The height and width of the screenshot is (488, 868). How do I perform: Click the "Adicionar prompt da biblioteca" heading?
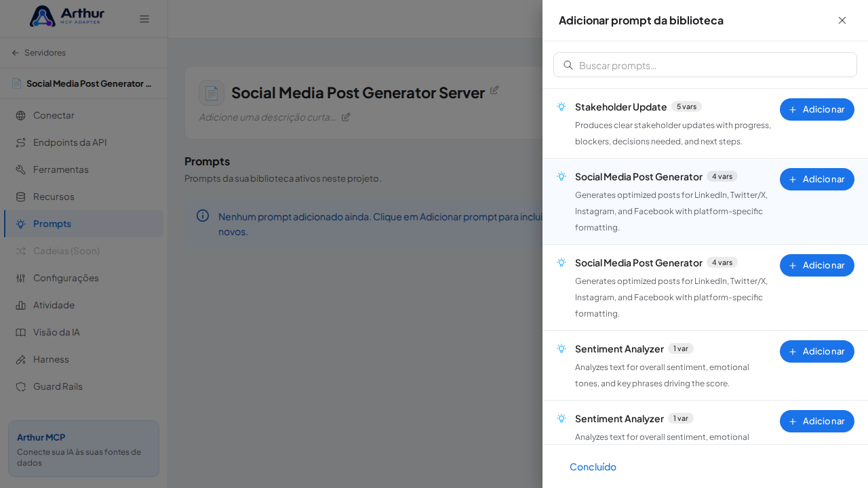pyautogui.click(x=641, y=20)
